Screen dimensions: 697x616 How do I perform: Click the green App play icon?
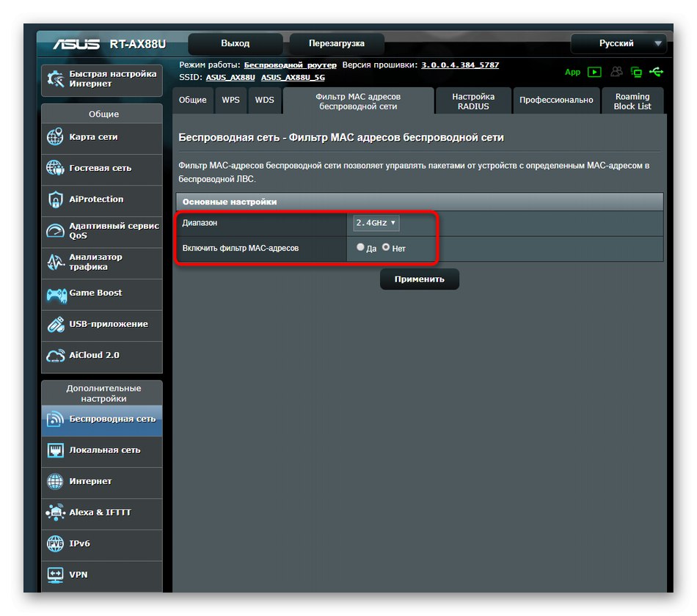coord(594,72)
